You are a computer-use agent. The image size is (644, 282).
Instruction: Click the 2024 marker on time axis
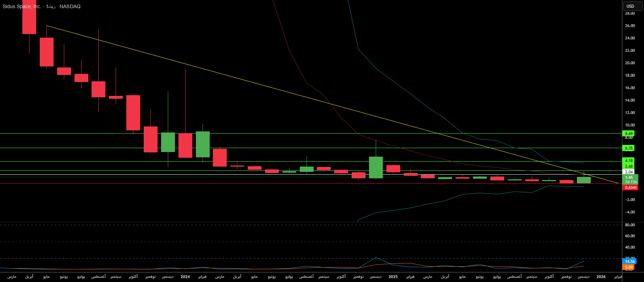pos(185,277)
